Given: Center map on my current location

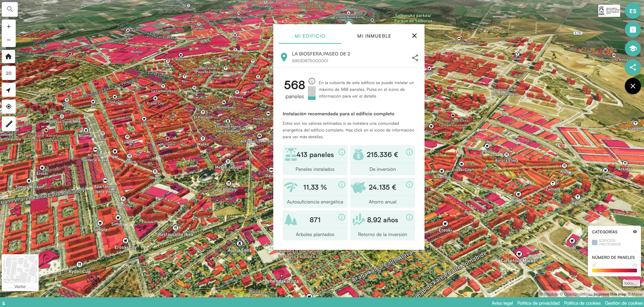Looking at the screenshot, I should [x=9, y=107].
